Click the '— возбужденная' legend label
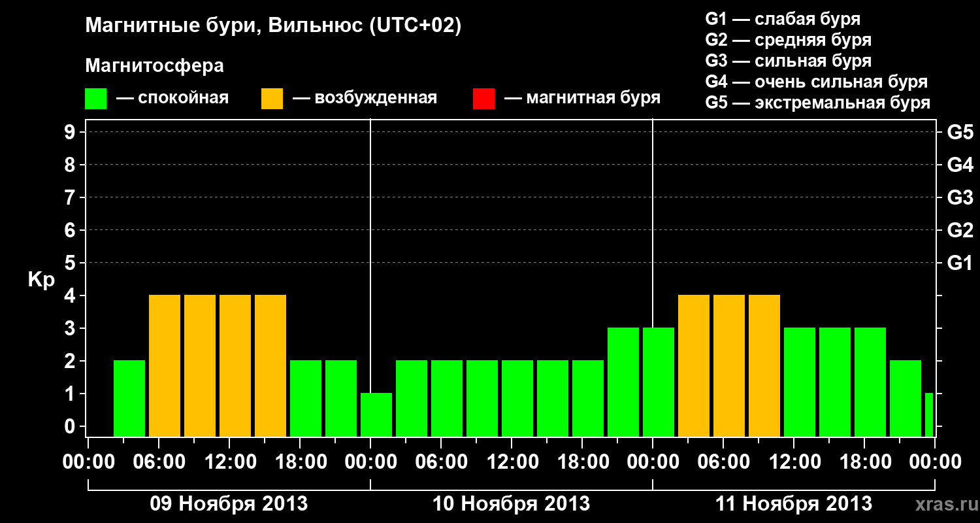This screenshot has height=523, width=980. tap(365, 98)
